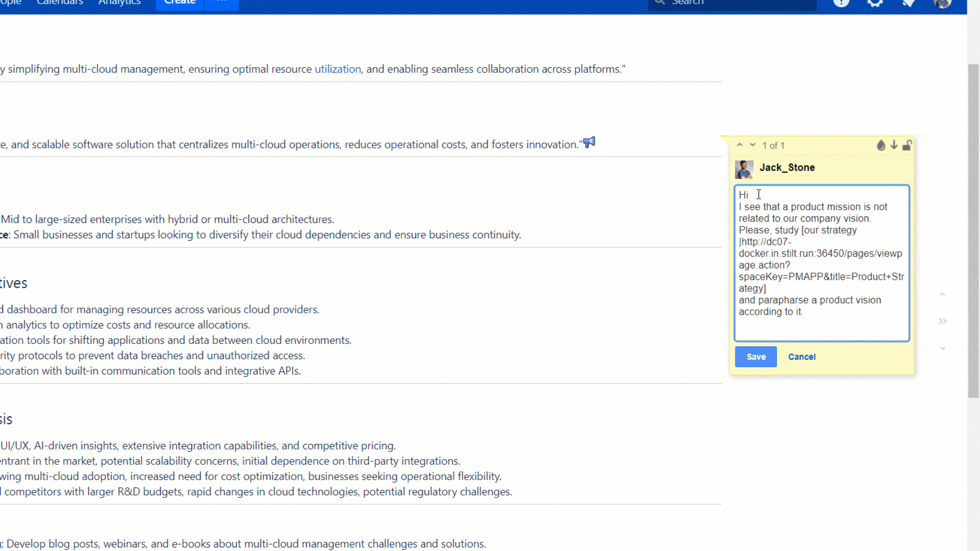Click the droplet color icon in comment header
980x551 pixels.
[881, 145]
